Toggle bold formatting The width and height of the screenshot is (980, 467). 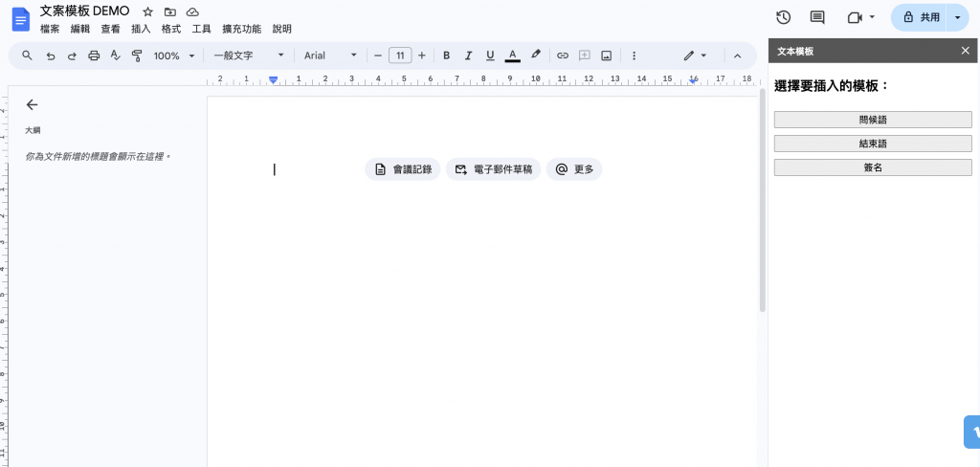pos(446,56)
